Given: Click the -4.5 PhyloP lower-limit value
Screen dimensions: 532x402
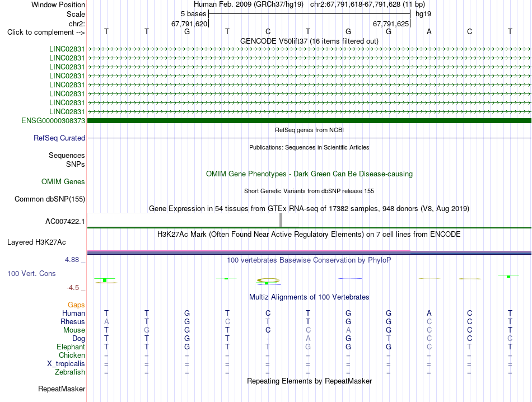Looking at the screenshot, I should point(73,288).
